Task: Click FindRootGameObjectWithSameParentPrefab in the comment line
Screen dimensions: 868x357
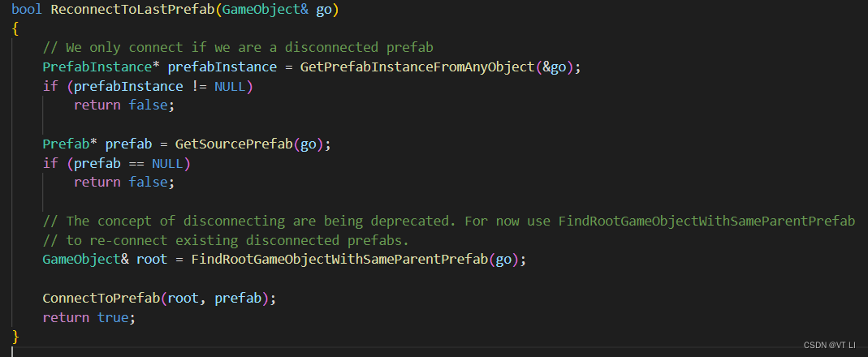Action: click(706, 222)
